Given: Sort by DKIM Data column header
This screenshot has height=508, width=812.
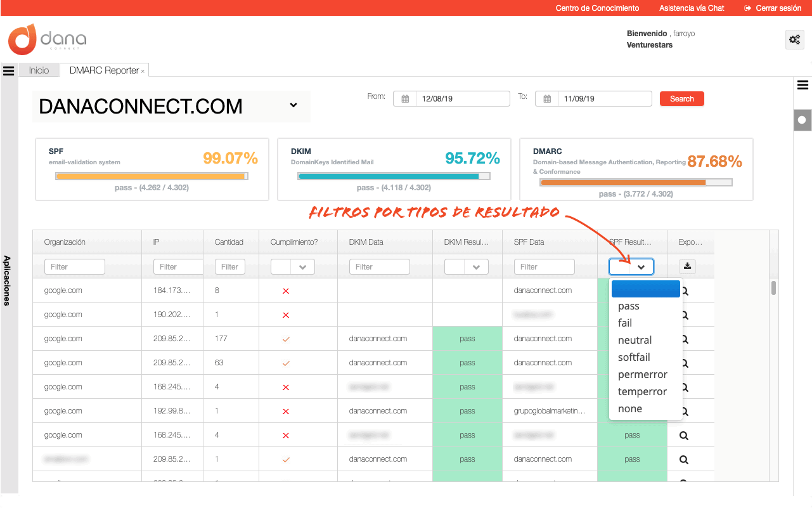Looking at the screenshot, I should (x=385, y=242).
